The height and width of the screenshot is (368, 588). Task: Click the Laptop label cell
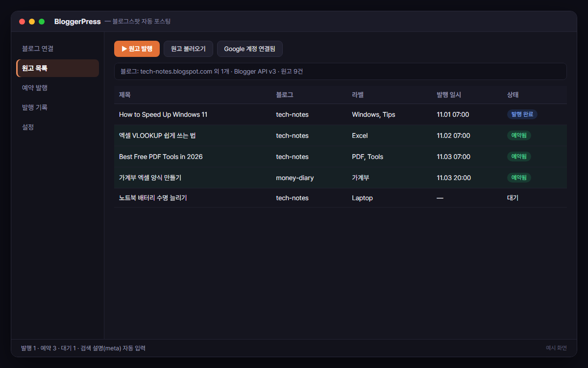pyautogui.click(x=362, y=198)
